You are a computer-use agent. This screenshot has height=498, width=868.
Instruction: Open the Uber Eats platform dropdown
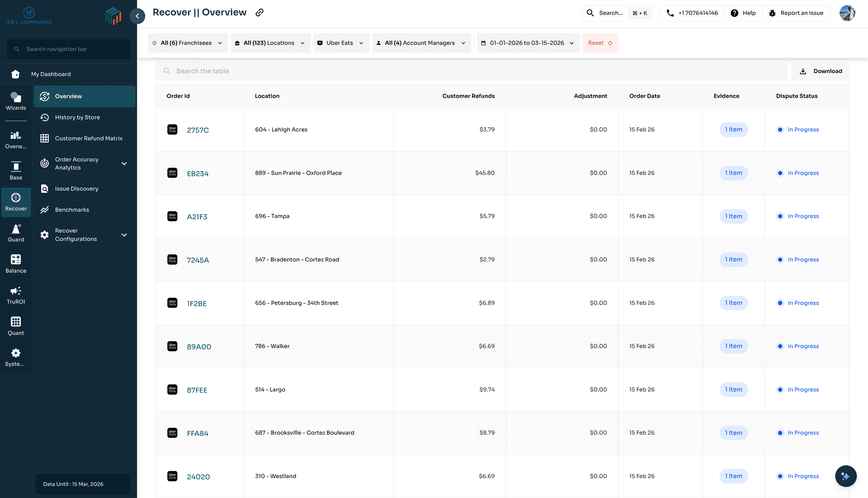coord(341,43)
